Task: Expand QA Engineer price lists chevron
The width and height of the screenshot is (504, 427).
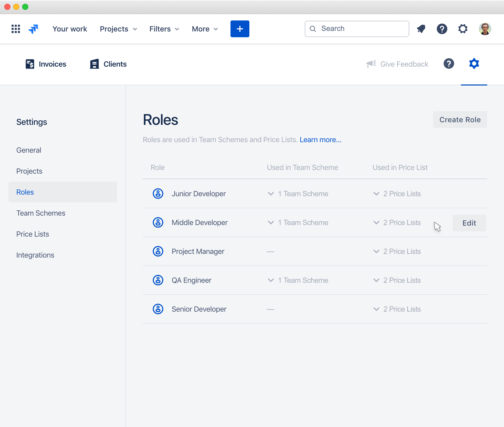Action: pyautogui.click(x=376, y=280)
